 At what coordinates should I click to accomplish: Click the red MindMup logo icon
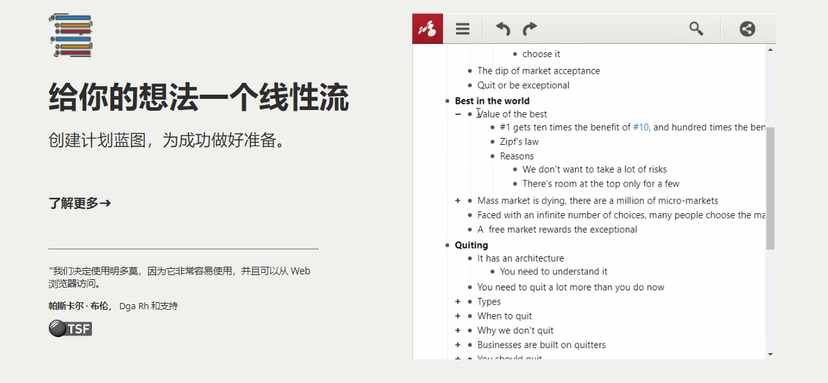(428, 29)
